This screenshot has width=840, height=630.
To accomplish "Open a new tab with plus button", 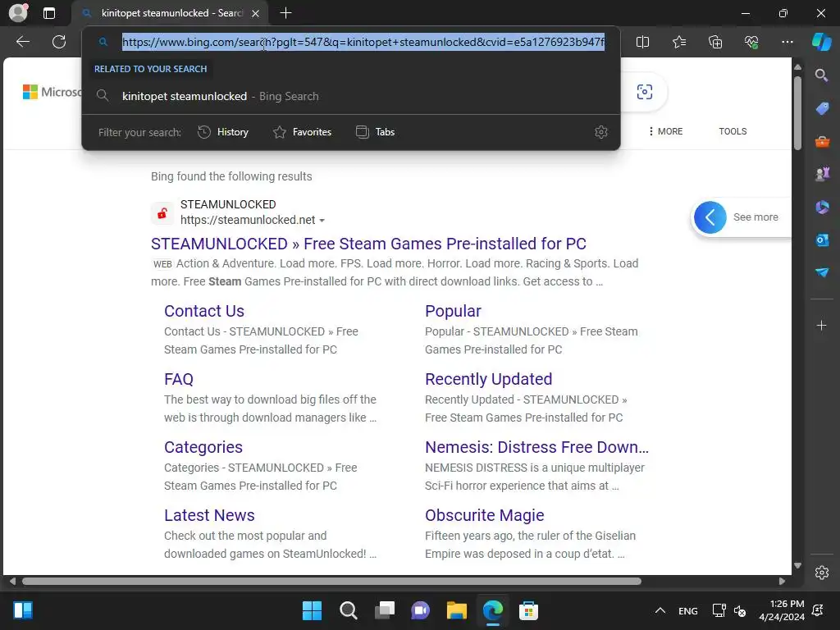I will click(x=286, y=13).
